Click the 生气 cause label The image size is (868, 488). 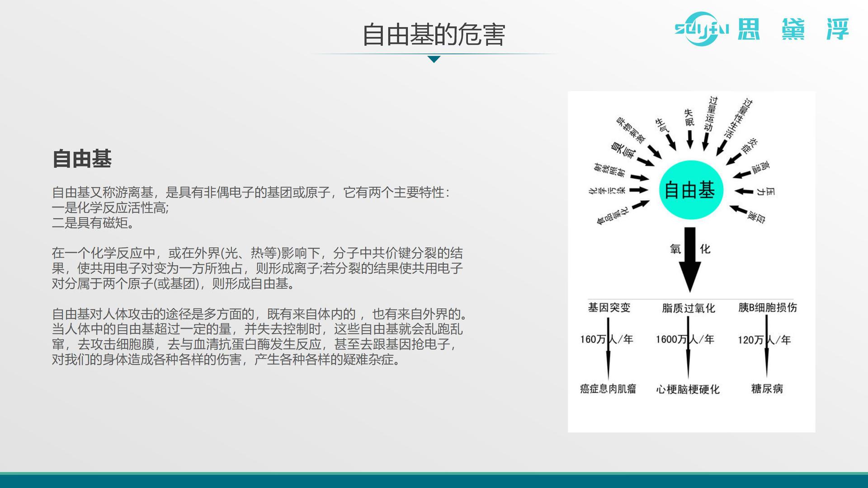(662, 125)
